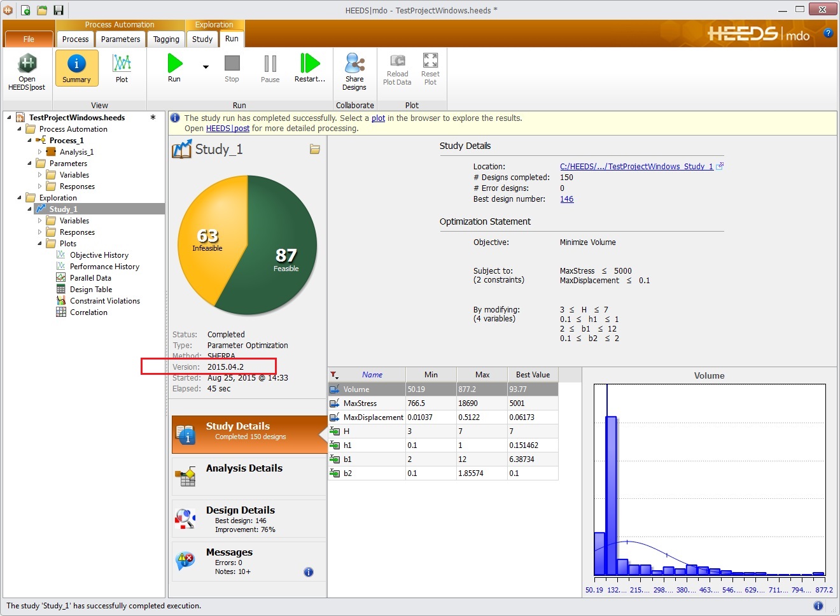Viewport: 840px width, 616px height.
Task: Sort table by Name column
Action: click(x=372, y=375)
